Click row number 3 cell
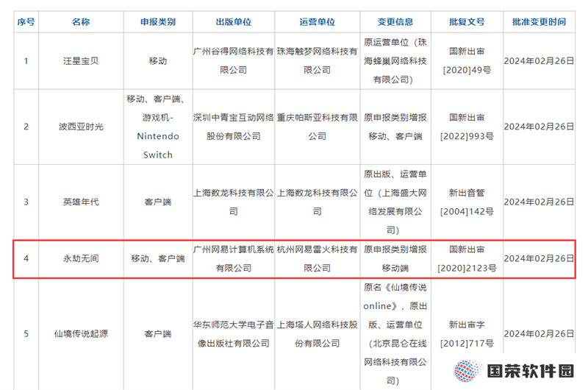 click(x=26, y=202)
